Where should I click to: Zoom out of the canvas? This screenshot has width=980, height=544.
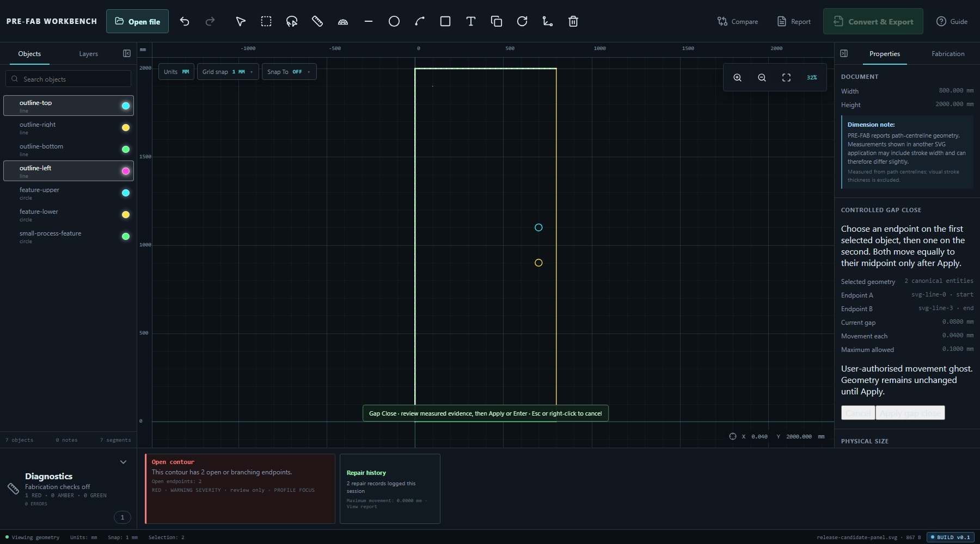762,78
